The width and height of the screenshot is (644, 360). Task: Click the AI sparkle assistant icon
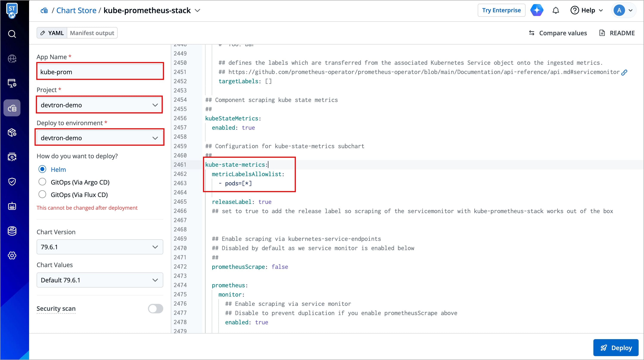537,11
